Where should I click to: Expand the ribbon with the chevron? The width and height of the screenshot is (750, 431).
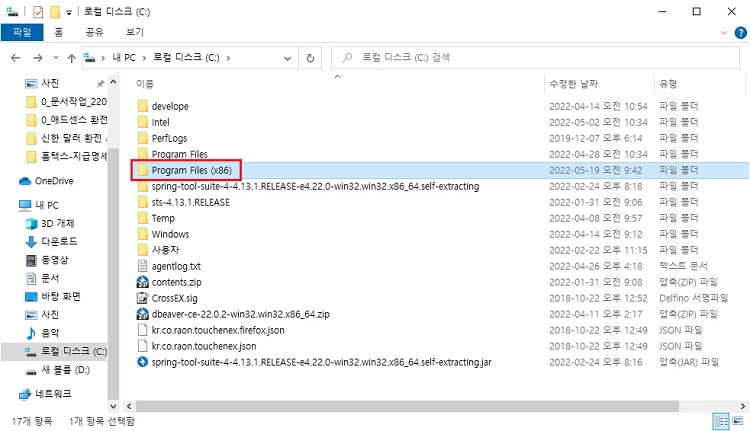tap(724, 33)
